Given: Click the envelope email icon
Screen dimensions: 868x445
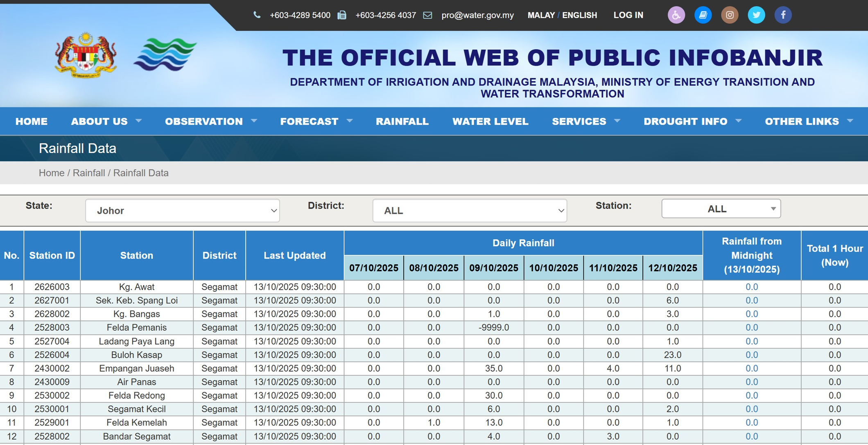Looking at the screenshot, I should [x=427, y=16].
